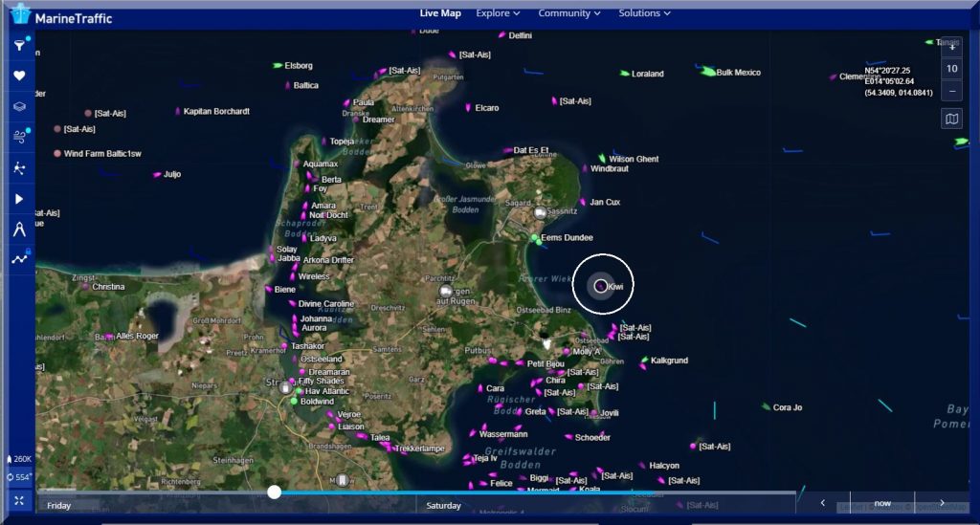Jump timeline to now
The height and width of the screenshot is (525, 980).
pyautogui.click(x=881, y=503)
